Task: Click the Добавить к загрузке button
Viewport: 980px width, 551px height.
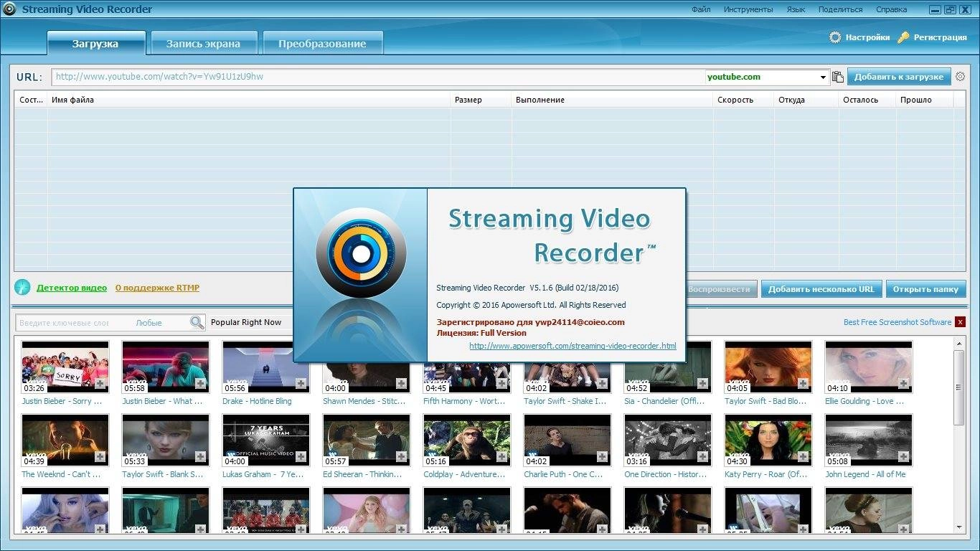Action: (x=899, y=77)
